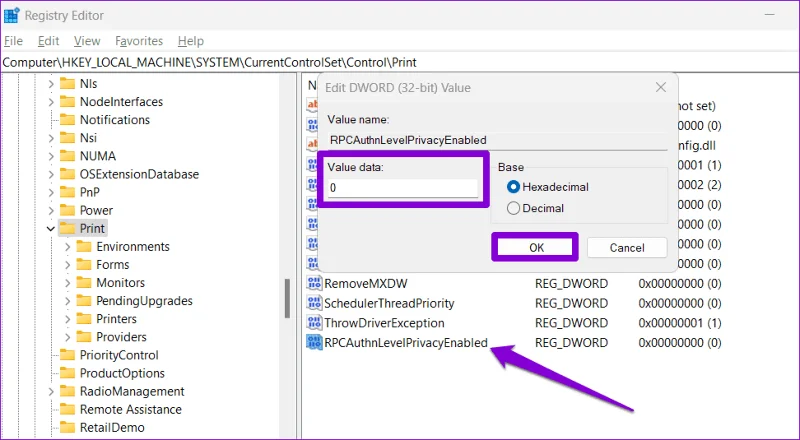This screenshot has height=440, width=800.
Task: Expand the NodeInterfaces tree node
Action: click(x=51, y=102)
